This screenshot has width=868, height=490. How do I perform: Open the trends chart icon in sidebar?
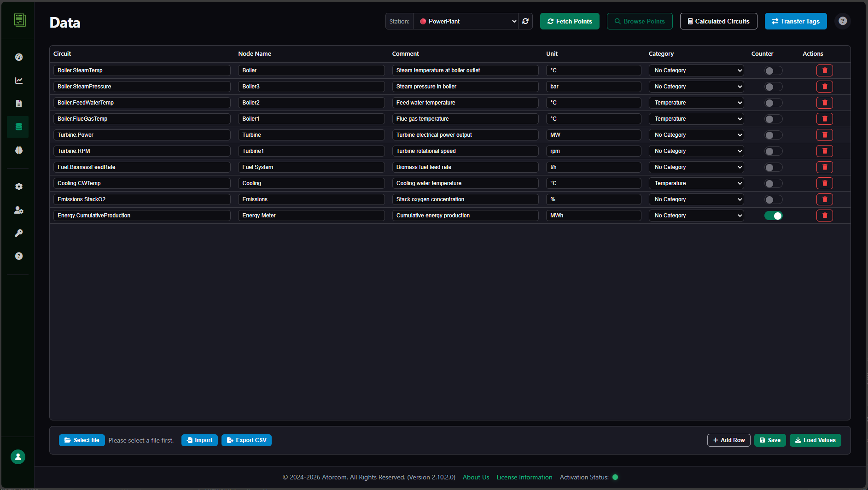pyautogui.click(x=18, y=80)
